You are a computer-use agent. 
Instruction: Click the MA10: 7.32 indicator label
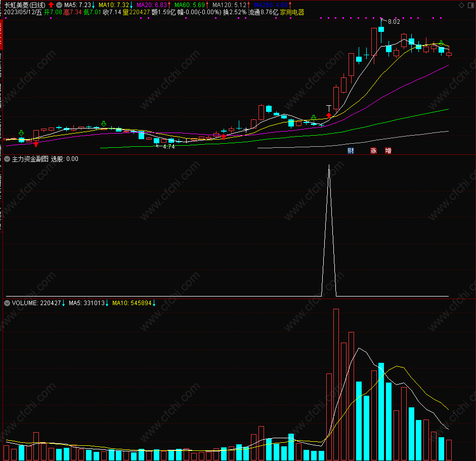coord(114,5)
